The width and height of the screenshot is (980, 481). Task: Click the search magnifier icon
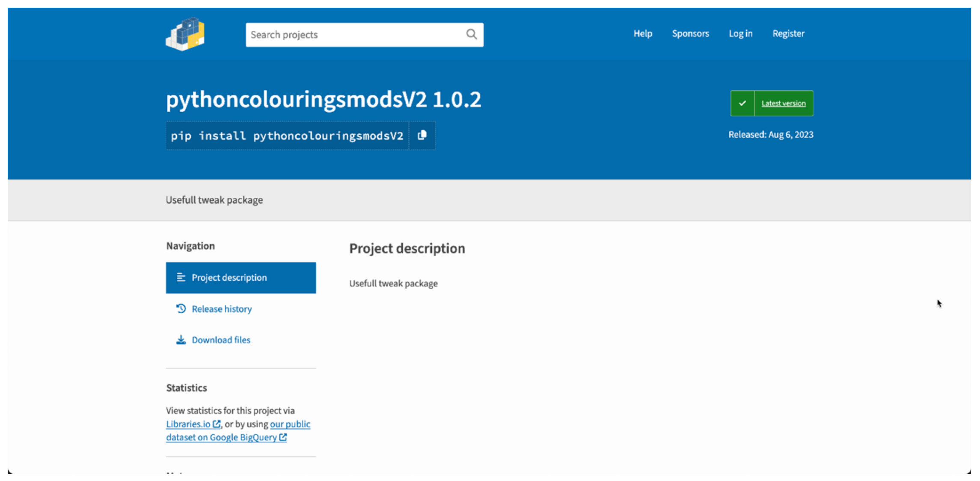point(471,34)
